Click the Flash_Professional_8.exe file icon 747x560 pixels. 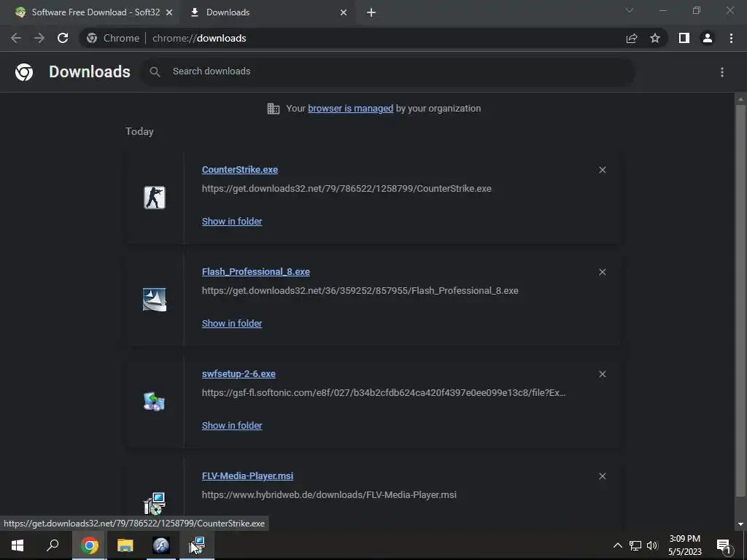pos(155,300)
